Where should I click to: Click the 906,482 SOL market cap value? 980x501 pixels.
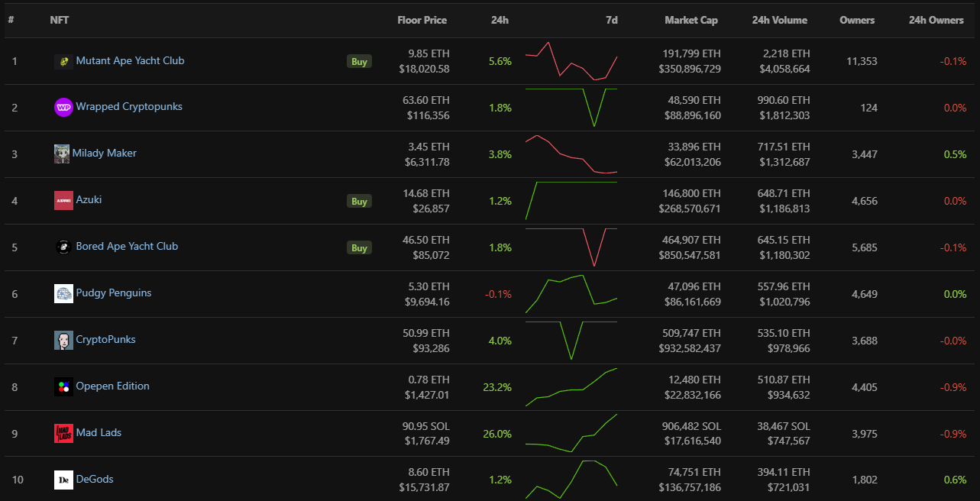pyautogui.click(x=692, y=426)
